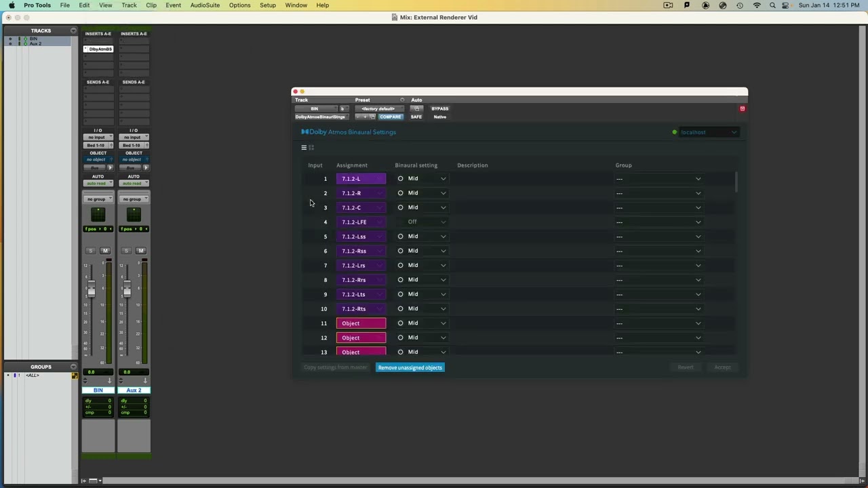The image size is (868, 488).
Task: Click the list view icon in Dolby panel
Action: point(304,148)
